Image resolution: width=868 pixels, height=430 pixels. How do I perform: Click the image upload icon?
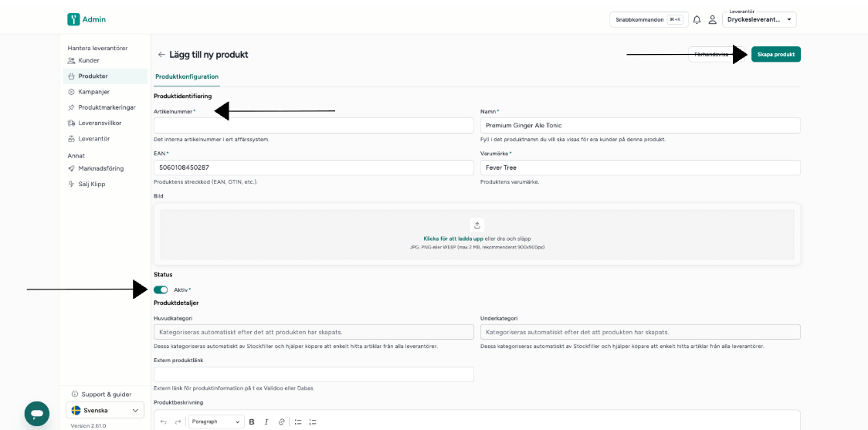[477, 225]
